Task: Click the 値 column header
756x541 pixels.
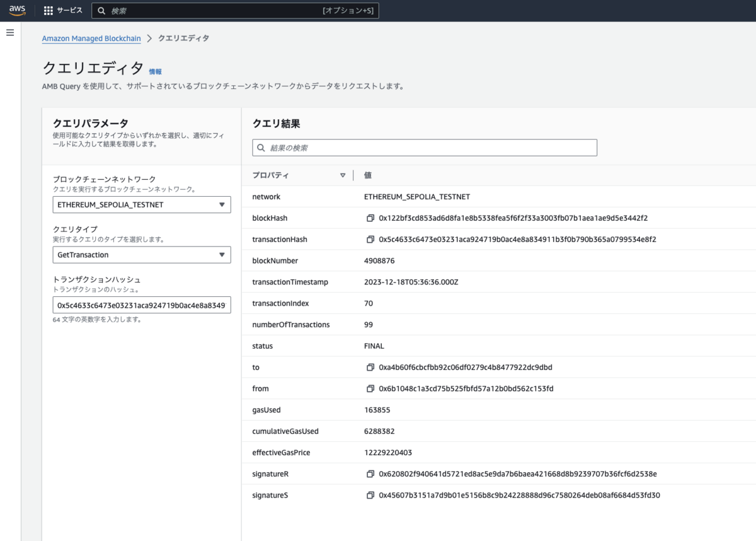Action: coord(368,175)
